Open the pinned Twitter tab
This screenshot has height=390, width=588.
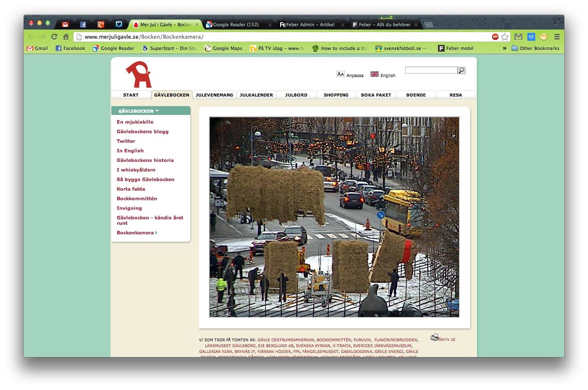click(x=119, y=24)
